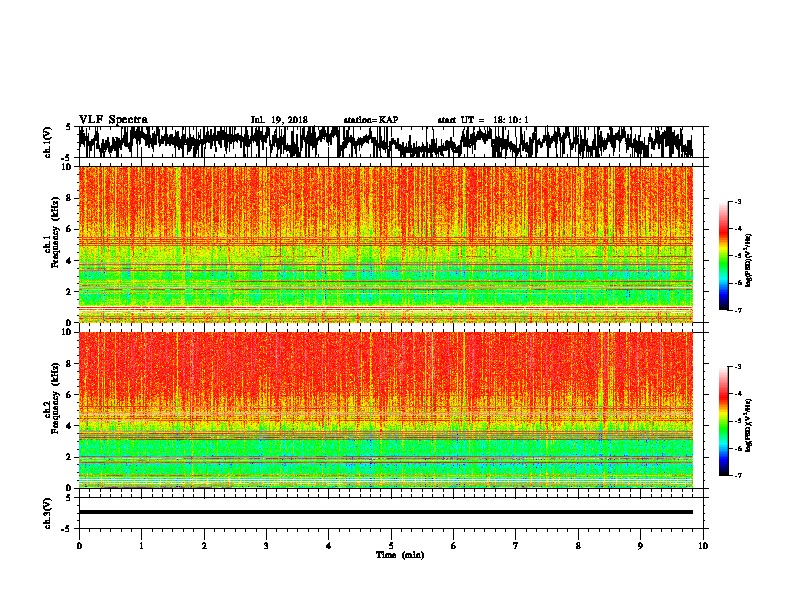
Task: Click the "6" kHz tick of ch.2 spectrogram
Action: pyautogui.click(x=70, y=395)
